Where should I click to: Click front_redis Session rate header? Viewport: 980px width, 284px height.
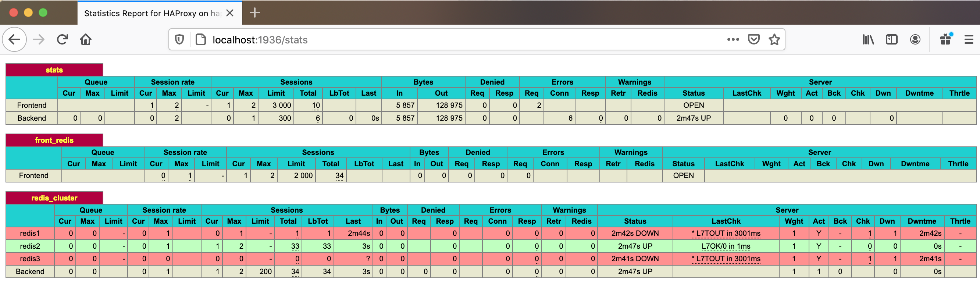click(185, 152)
